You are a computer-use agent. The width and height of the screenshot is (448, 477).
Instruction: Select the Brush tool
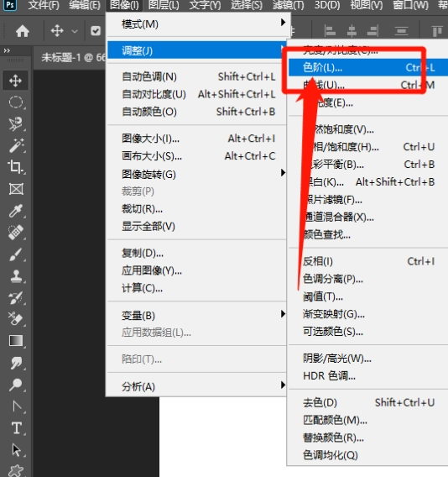tap(16, 254)
